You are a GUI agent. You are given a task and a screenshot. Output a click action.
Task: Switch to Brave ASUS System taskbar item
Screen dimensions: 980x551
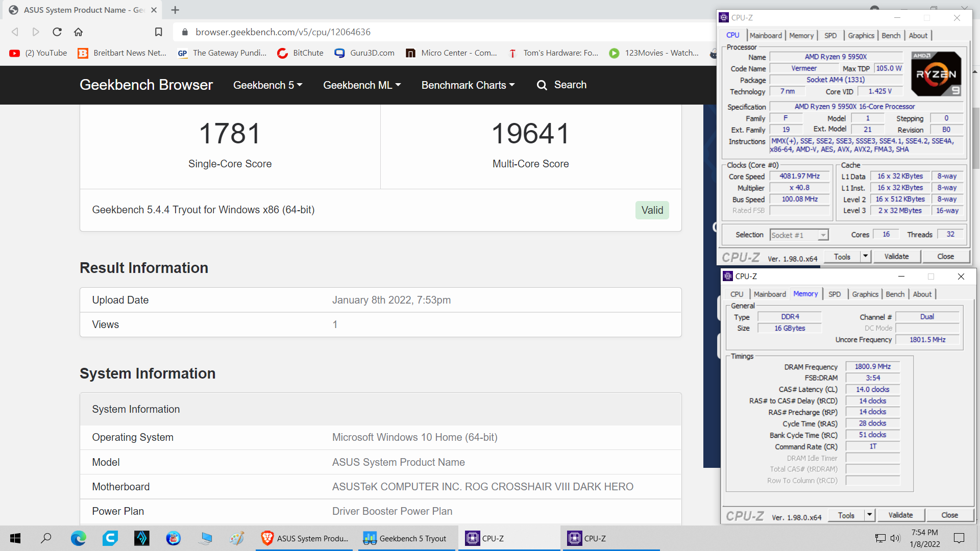click(305, 538)
